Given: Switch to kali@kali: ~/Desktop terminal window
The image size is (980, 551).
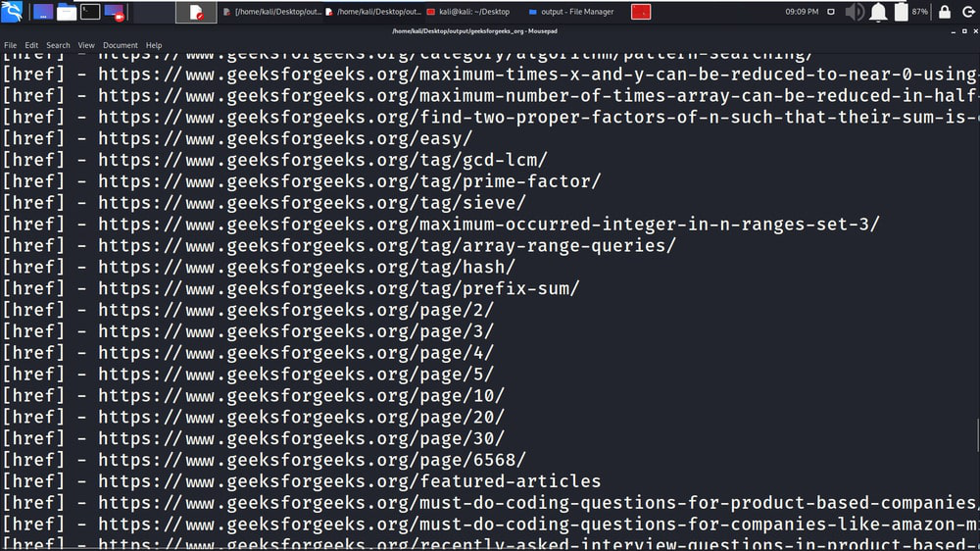Looking at the screenshot, I should tap(468, 12).
